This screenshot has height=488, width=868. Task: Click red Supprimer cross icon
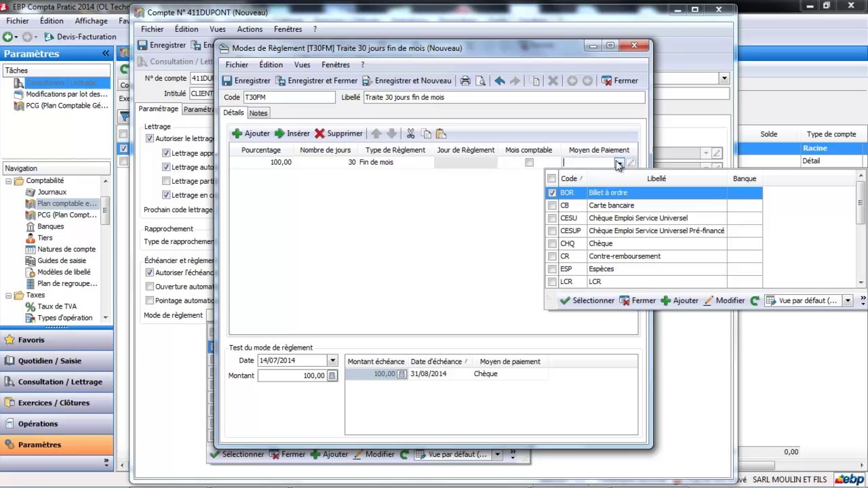(319, 134)
